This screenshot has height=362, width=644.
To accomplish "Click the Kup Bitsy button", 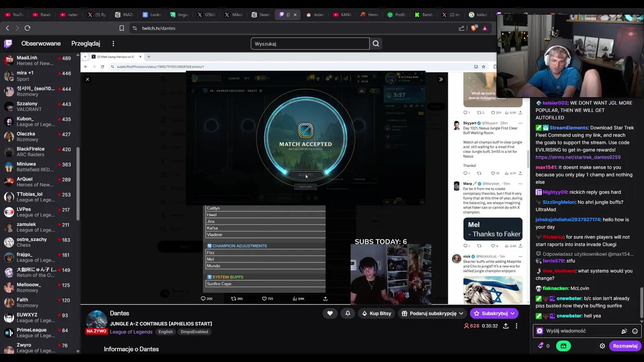I will (x=377, y=313).
